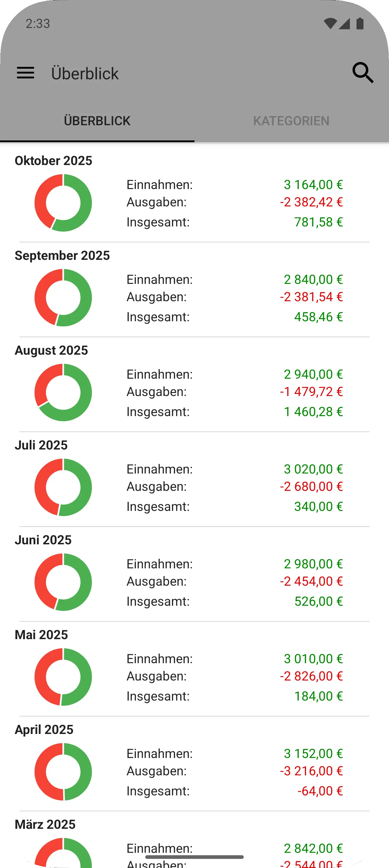
Task: Tap the Mai 2025 donut chart
Action: [63, 677]
